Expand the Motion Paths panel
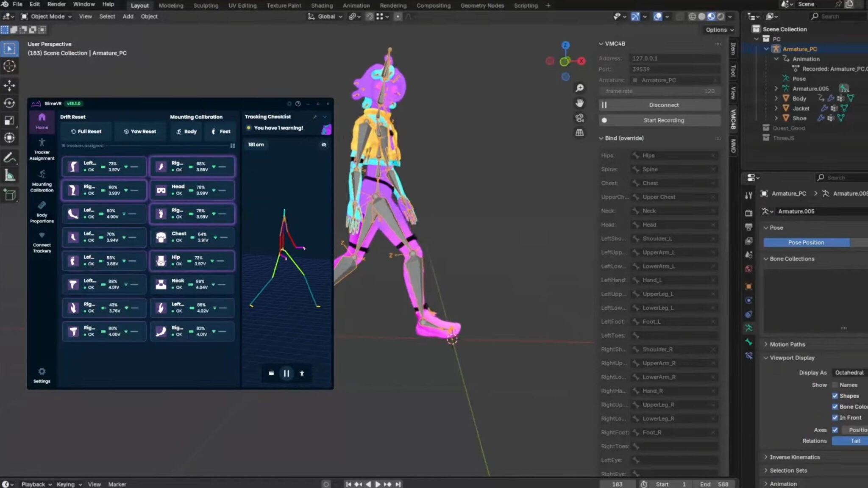Screen dimensions: 868x488 787,344
